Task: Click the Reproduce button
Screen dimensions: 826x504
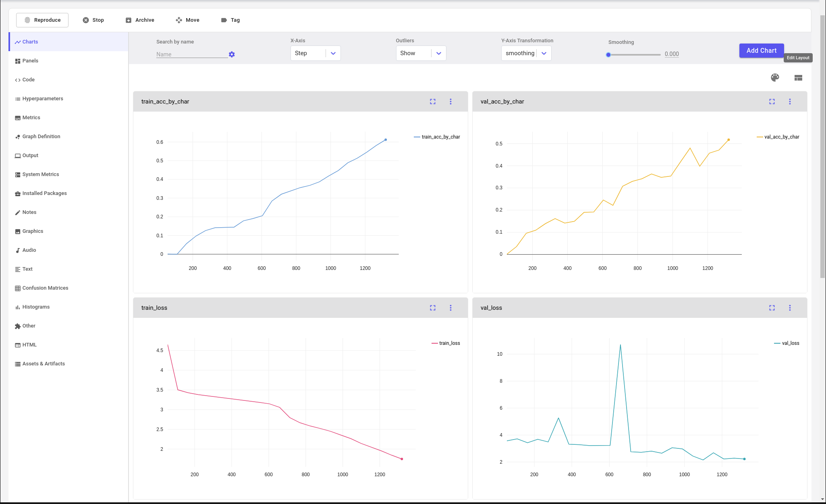Action: (42, 20)
